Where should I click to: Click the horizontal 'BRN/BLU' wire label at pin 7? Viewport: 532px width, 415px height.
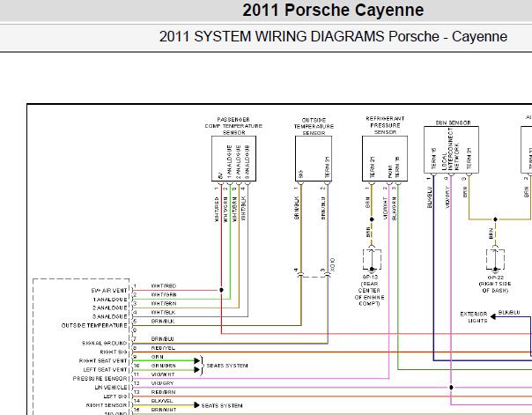[x=163, y=339]
